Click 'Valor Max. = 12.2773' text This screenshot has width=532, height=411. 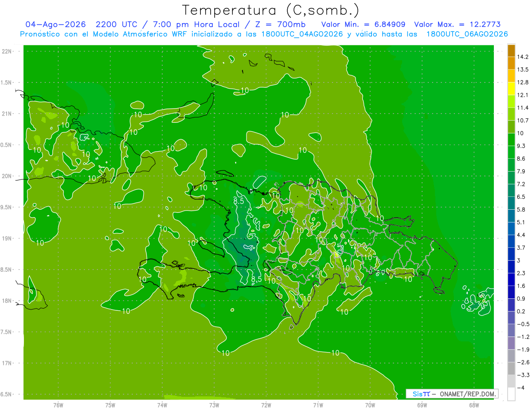coord(457,24)
